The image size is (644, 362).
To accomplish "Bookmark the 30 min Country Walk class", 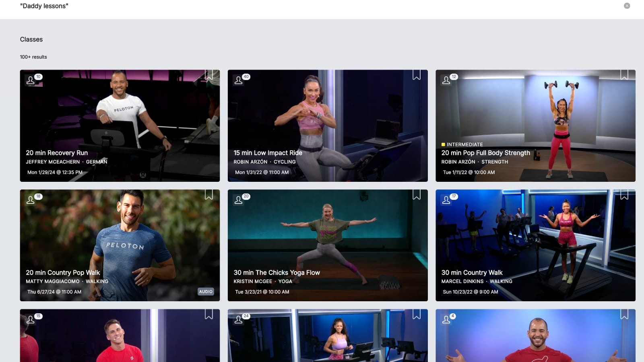I will click(624, 195).
